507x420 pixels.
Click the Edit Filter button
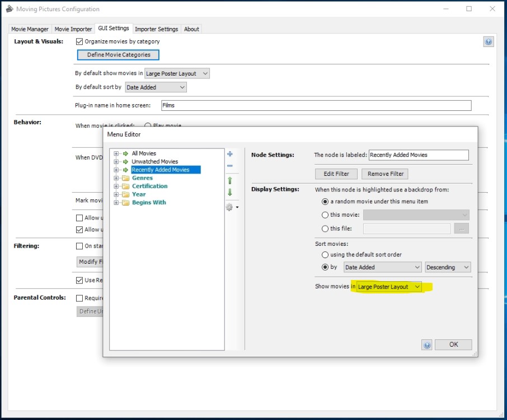point(336,174)
